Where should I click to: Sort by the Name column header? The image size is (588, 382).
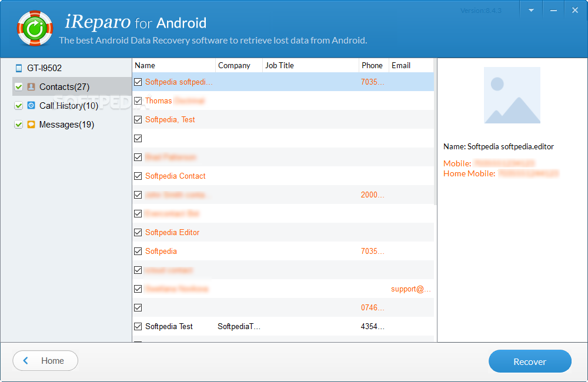174,65
